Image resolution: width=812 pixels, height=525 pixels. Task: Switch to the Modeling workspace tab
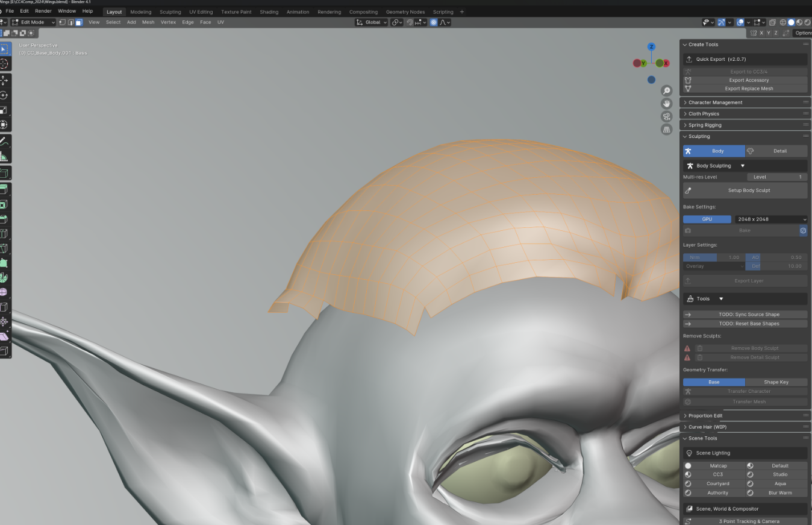pyautogui.click(x=141, y=12)
